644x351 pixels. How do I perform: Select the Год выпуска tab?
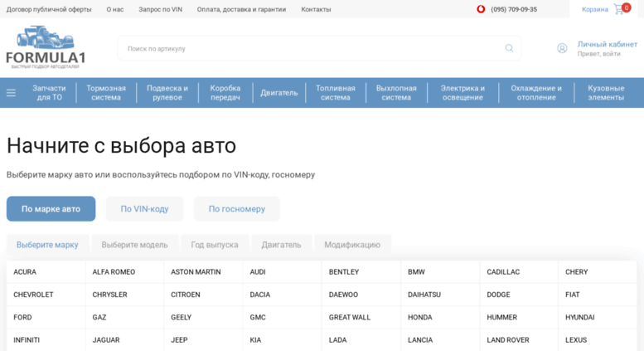(215, 245)
